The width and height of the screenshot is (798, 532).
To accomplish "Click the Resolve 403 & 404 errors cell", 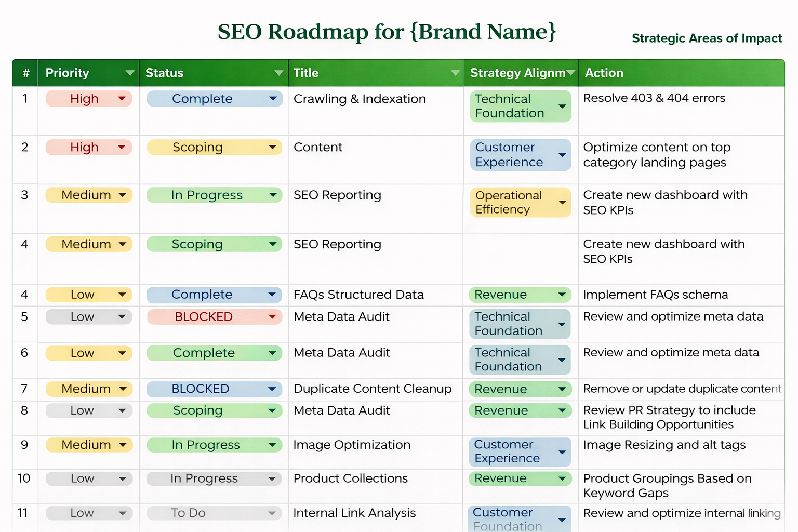I will click(654, 98).
